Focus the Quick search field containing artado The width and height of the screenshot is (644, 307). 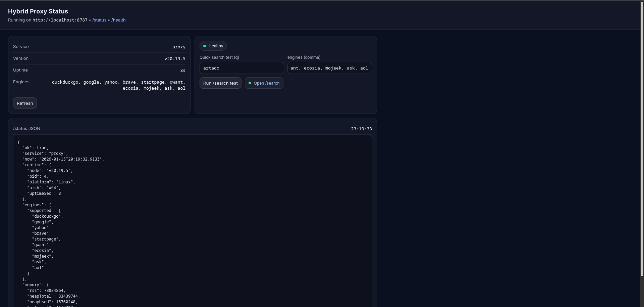241,68
